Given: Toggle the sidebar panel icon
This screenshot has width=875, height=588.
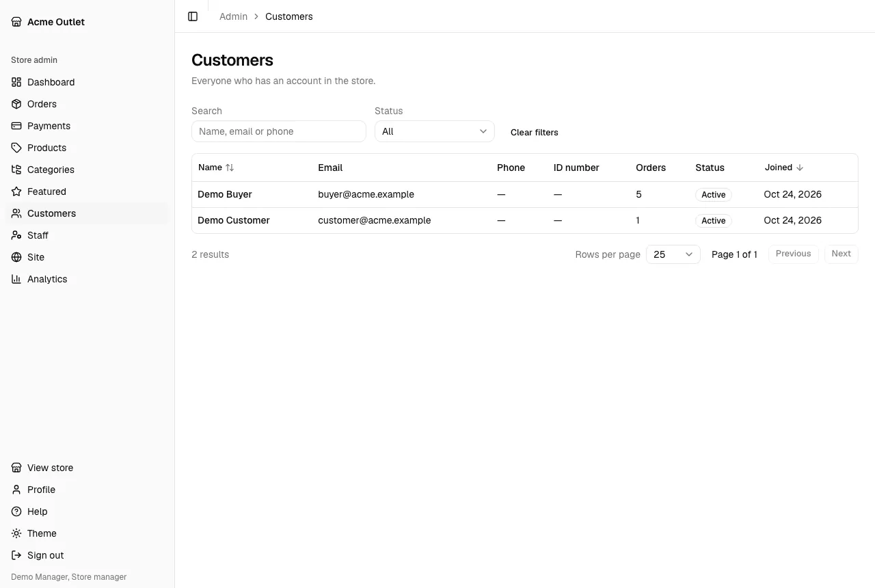Looking at the screenshot, I should tap(193, 16).
